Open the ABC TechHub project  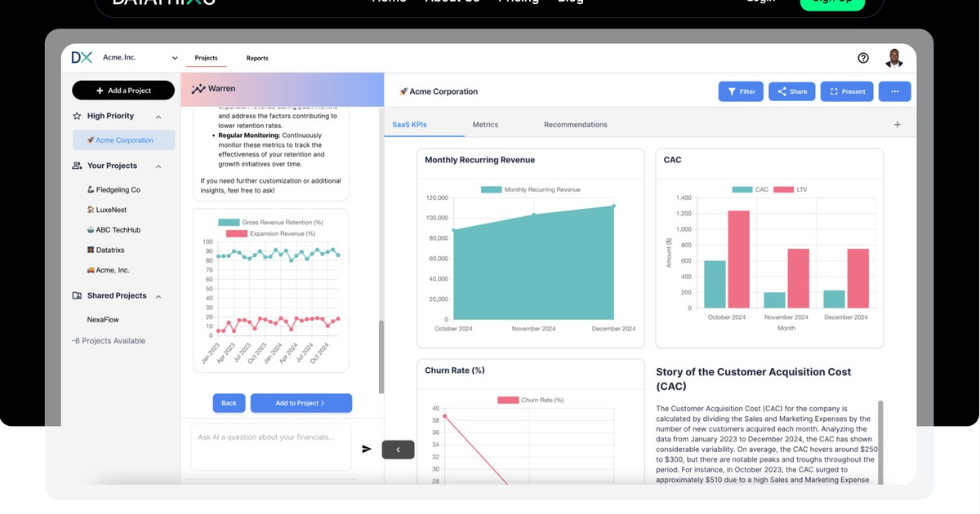[x=114, y=230]
